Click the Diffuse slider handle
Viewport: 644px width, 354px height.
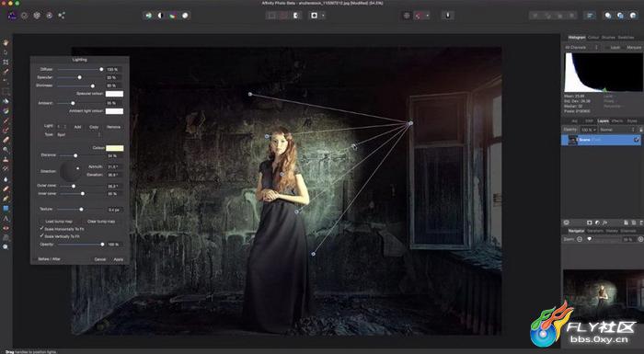tap(101, 69)
